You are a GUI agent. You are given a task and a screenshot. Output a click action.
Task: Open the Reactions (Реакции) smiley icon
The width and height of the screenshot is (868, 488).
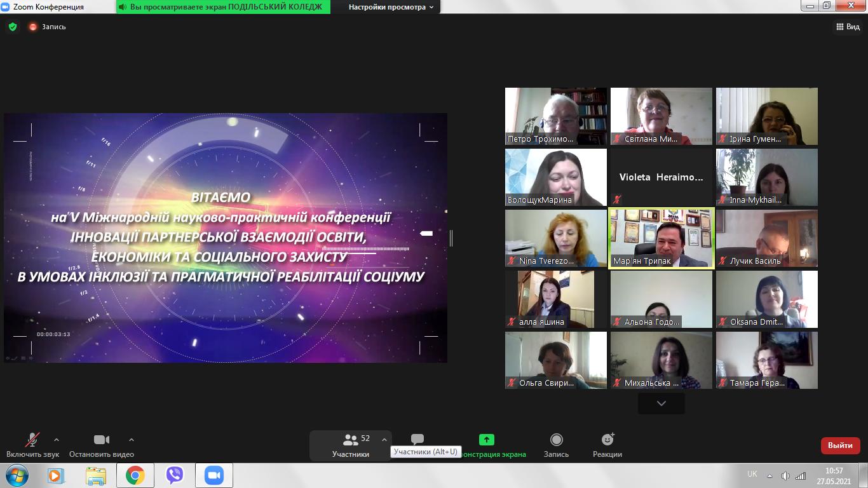[607, 440]
